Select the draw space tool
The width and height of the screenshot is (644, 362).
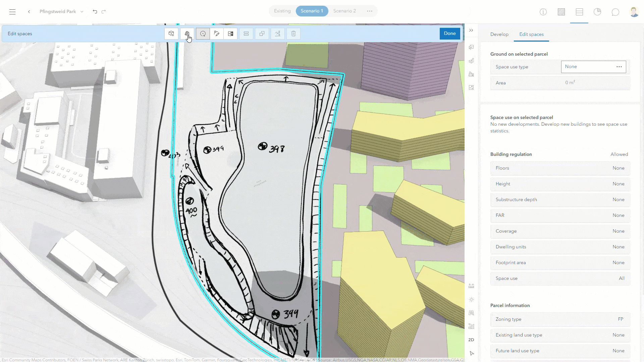(187, 34)
